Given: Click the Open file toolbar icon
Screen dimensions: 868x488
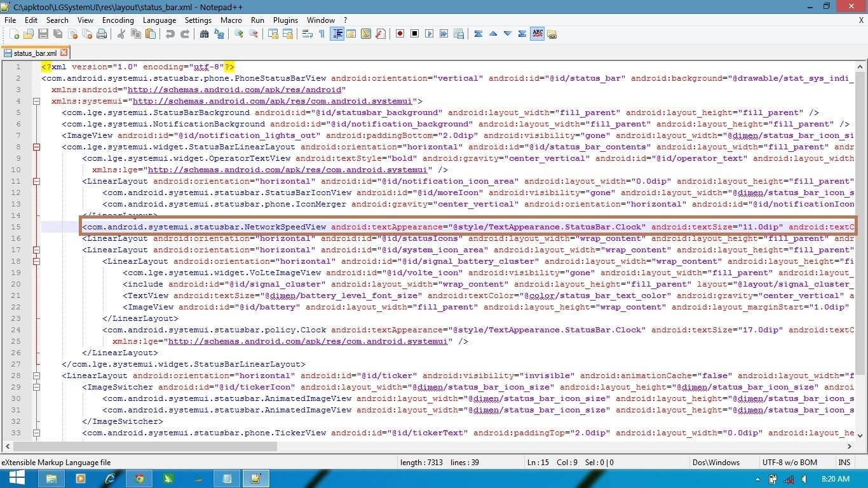Looking at the screenshot, I should pos(29,34).
